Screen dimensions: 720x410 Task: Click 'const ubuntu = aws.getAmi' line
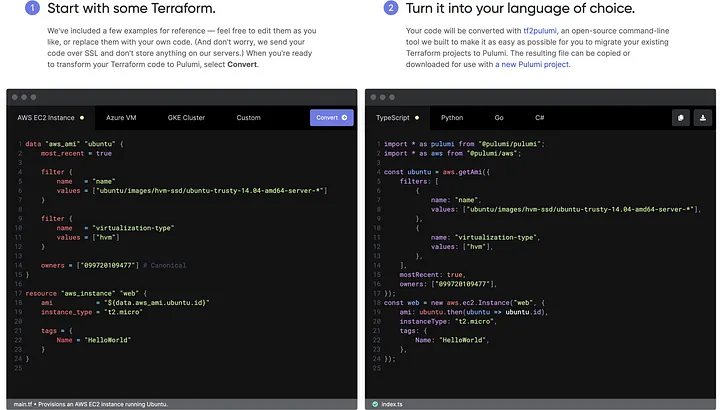pos(437,172)
